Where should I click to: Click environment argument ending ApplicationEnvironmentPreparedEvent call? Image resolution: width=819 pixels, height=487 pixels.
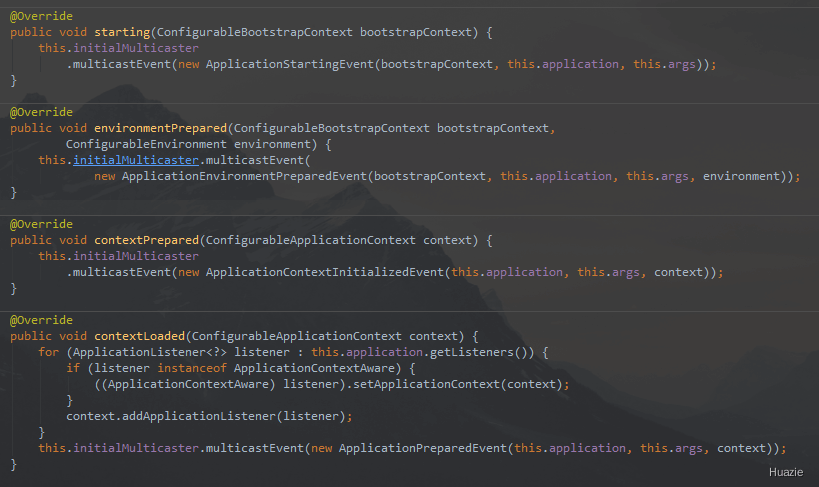(x=741, y=177)
